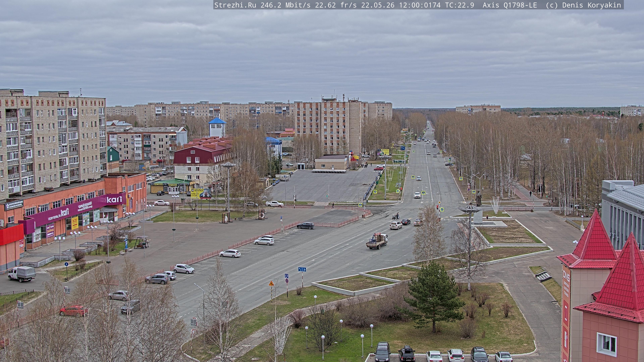The height and width of the screenshot is (362, 644).
Task: Click the blue-roofed white tower
Action: tap(217, 127)
